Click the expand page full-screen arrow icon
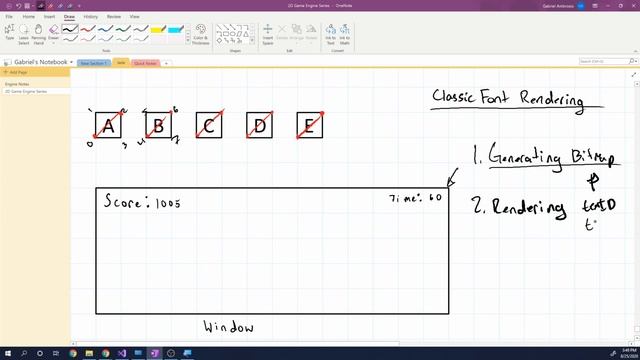The height and width of the screenshot is (360, 640). (634, 75)
